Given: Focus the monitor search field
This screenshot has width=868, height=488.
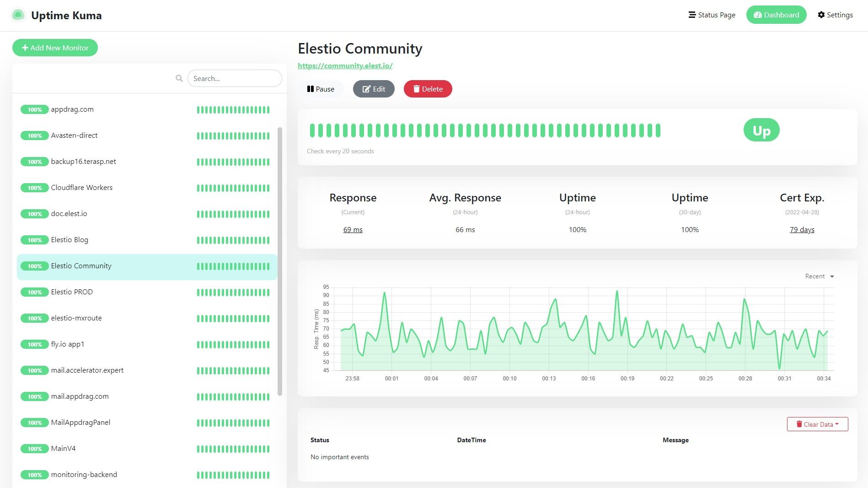Looking at the screenshot, I should point(235,78).
